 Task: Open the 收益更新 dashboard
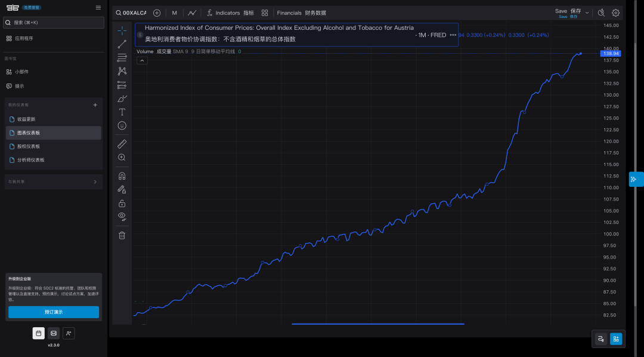[x=54, y=119]
